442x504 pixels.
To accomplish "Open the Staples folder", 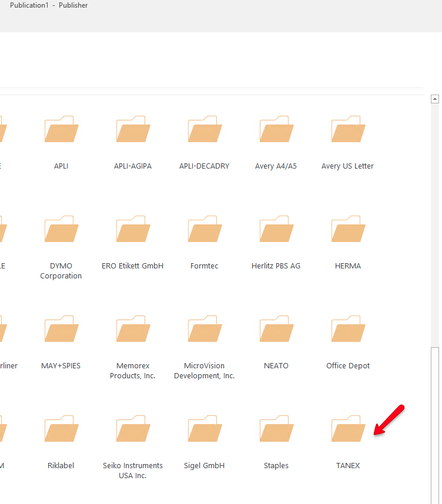I will click(276, 429).
